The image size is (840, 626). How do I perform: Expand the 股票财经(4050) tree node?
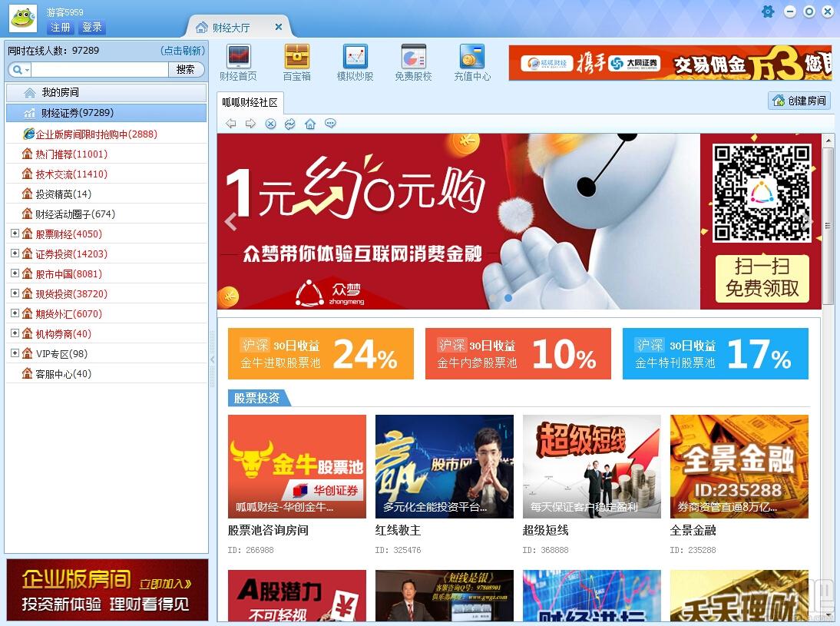(x=15, y=234)
